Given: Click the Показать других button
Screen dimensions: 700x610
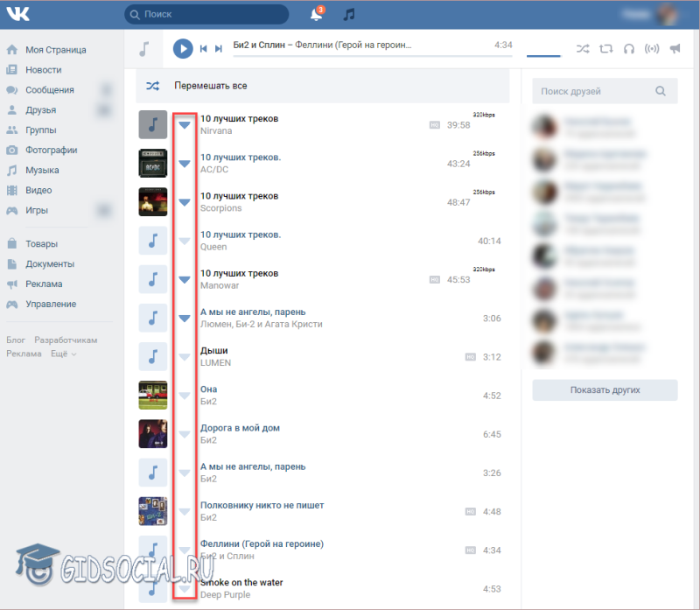Looking at the screenshot, I should (605, 389).
